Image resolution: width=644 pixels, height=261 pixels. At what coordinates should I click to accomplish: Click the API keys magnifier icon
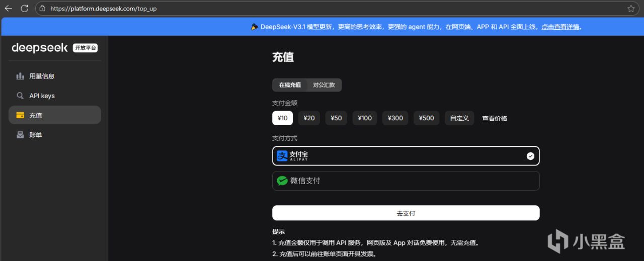[20, 96]
